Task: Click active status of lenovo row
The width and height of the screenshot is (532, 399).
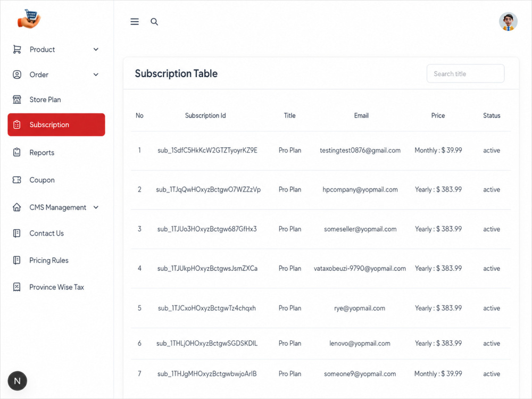Action: [492, 343]
